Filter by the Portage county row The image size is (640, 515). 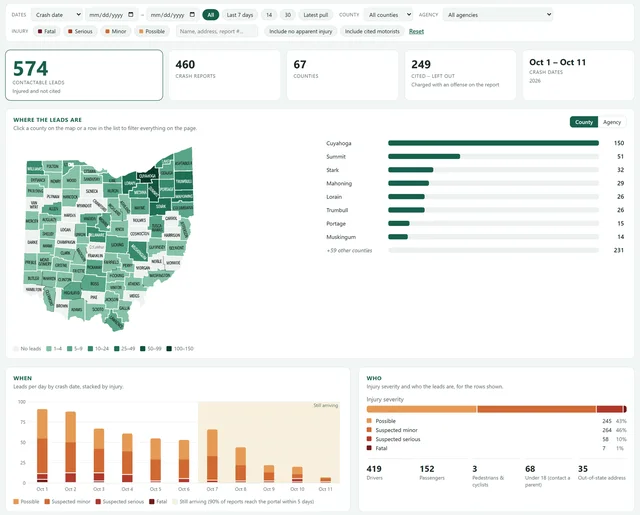click(x=475, y=224)
